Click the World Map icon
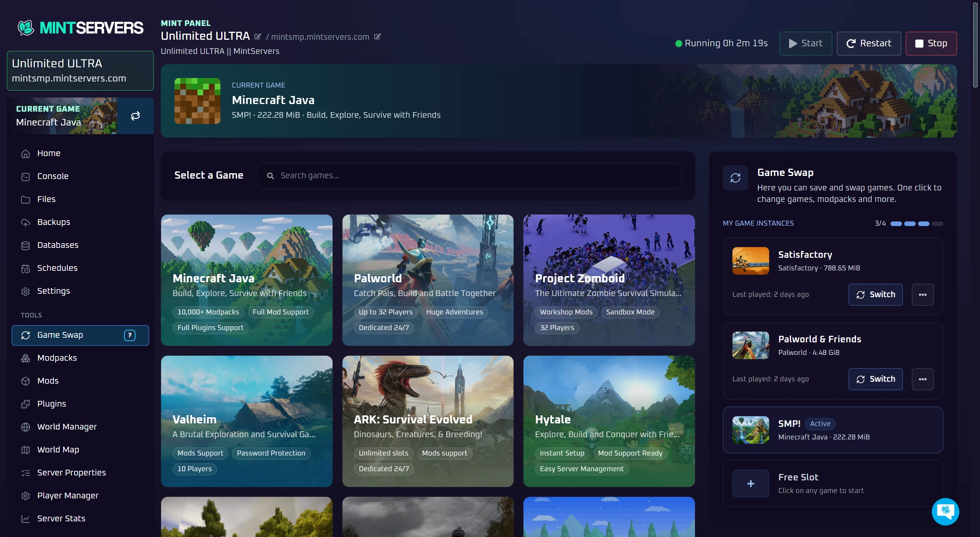The height and width of the screenshot is (537, 980). [26, 450]
